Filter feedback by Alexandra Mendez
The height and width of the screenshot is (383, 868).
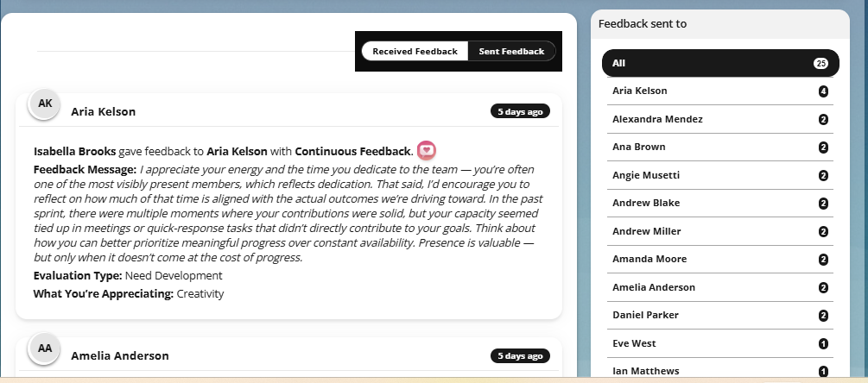720,119
